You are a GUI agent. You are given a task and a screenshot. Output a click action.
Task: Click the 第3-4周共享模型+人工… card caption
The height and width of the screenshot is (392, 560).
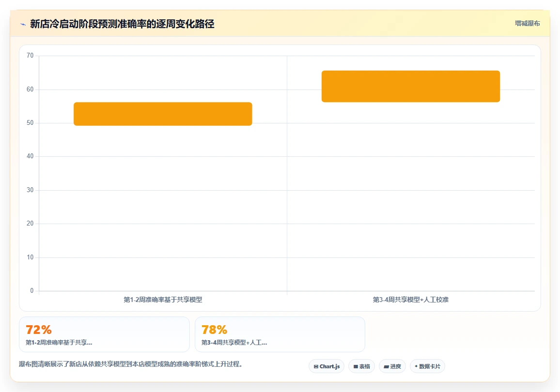click(234, 343)
